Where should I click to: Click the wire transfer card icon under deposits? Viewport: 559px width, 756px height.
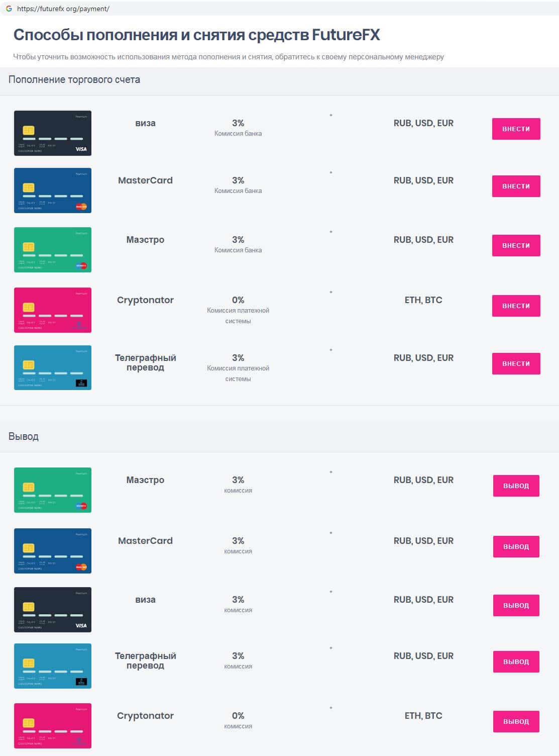coord(53,367)
